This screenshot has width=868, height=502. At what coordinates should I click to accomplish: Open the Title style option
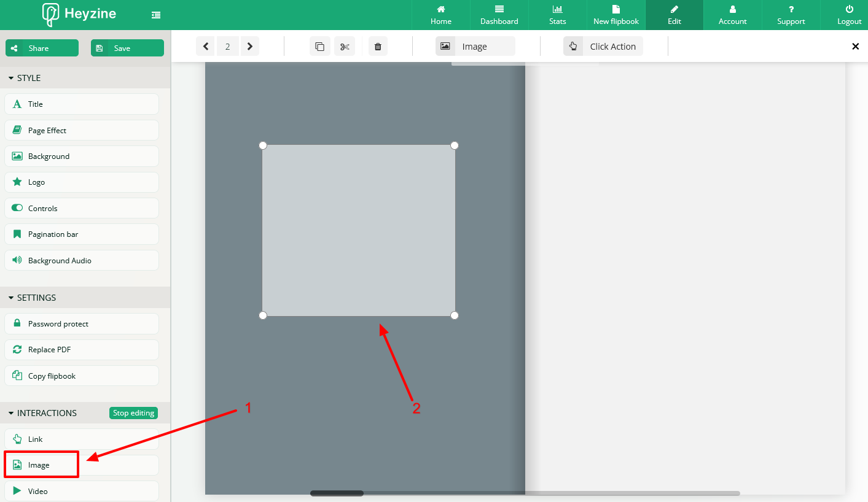(82, 104)
